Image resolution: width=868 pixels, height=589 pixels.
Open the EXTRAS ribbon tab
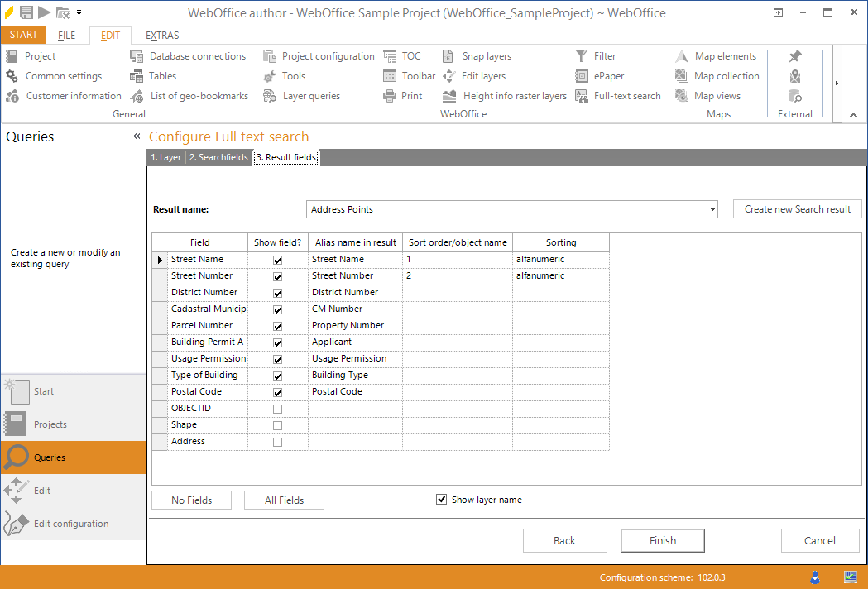pos(161,35)
